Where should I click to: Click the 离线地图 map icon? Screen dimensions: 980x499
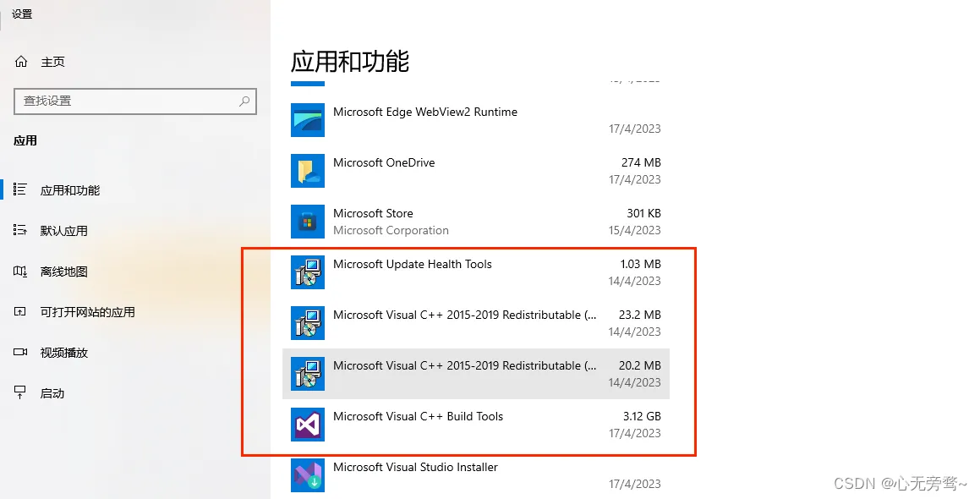[x=20, y=271]
